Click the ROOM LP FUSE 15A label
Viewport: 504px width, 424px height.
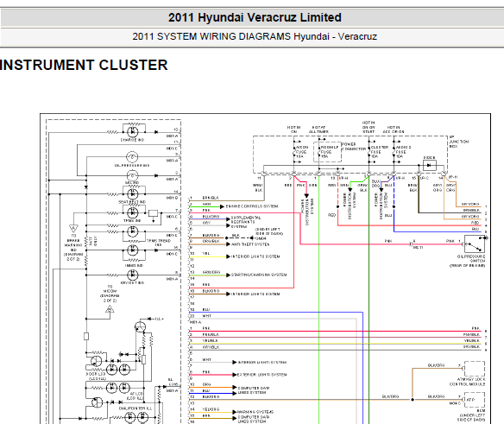[329, 151]
